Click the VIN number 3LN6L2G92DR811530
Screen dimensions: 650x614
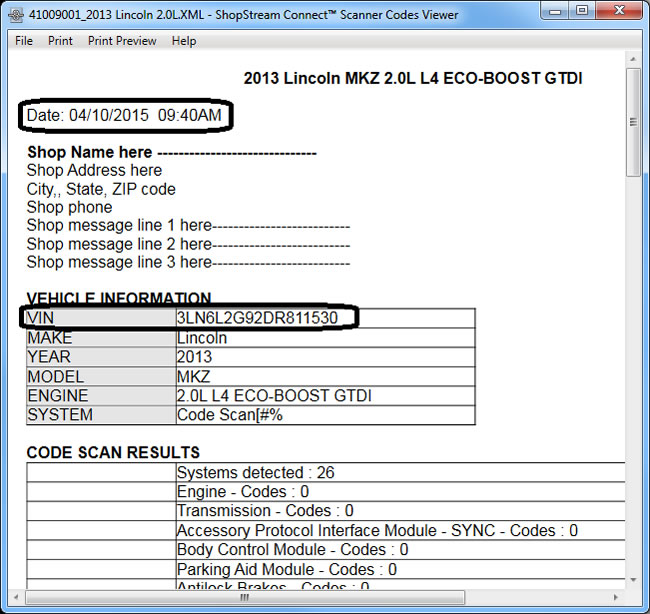click(257, 318)
